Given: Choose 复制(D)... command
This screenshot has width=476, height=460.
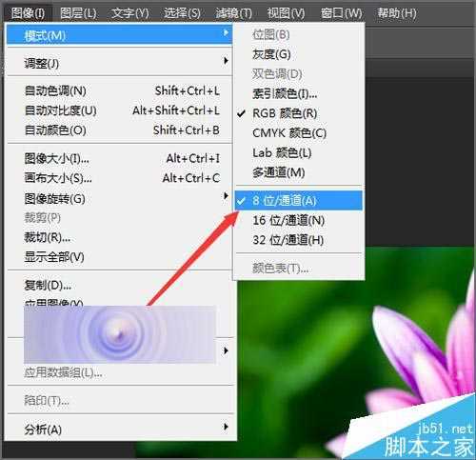Looking at the screenshot, I should pos(120,285).
